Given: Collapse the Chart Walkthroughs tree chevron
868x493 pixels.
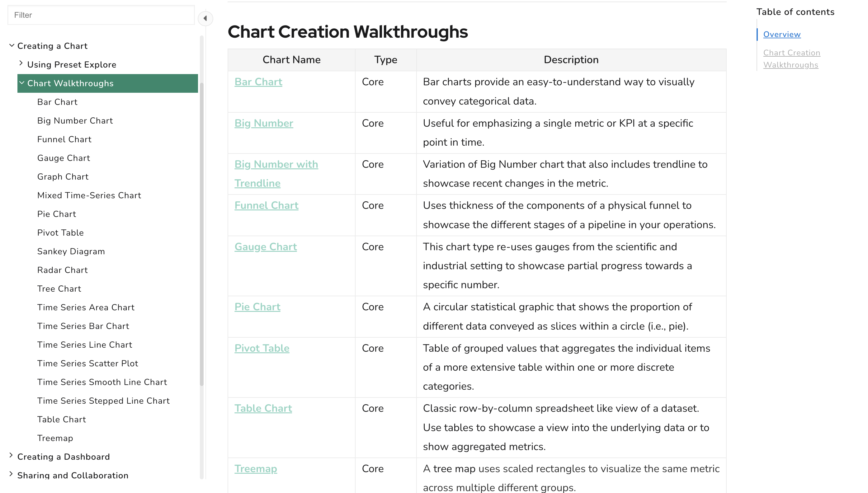Looking at the screenshot, I should [22, 82].
